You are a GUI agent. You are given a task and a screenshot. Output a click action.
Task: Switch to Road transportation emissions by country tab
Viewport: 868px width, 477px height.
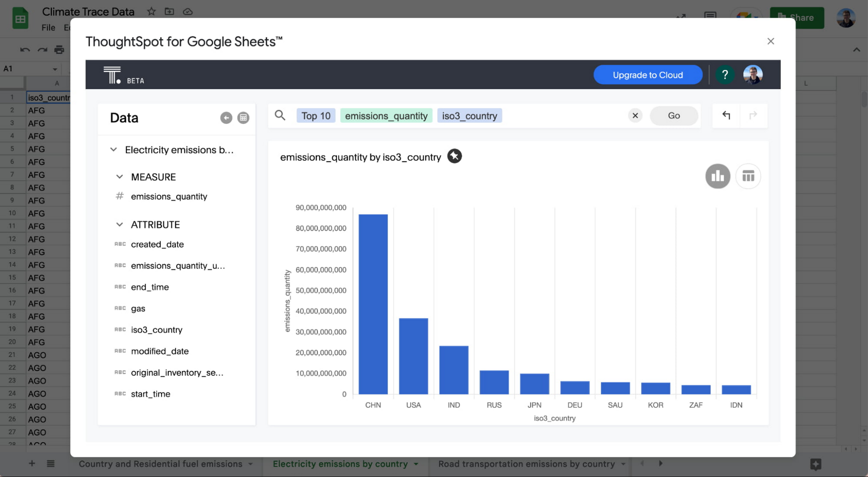pos(526,464)
